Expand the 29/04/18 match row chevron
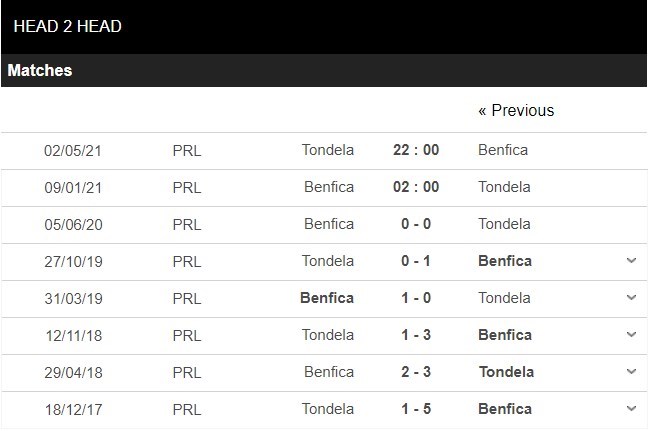 click(631, 372)
